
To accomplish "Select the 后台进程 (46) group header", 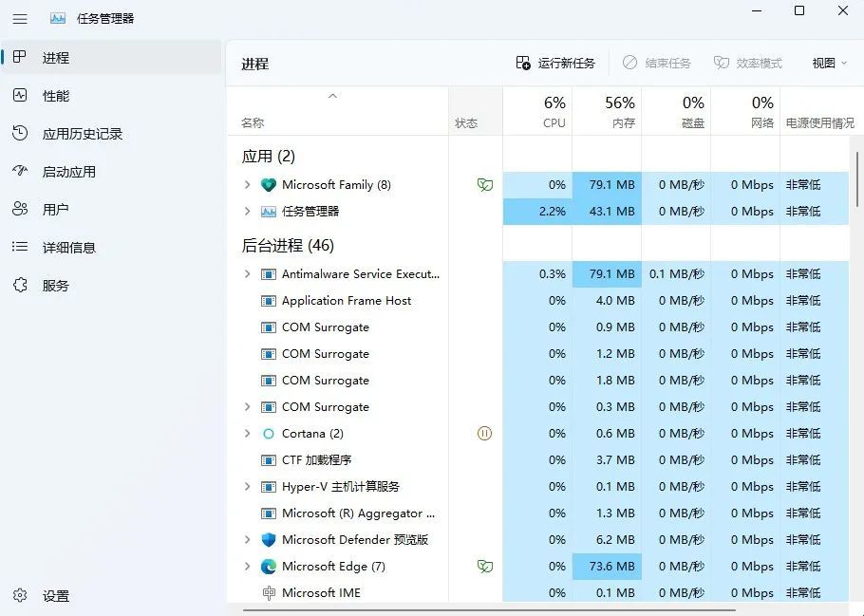I will click(288, 245).
